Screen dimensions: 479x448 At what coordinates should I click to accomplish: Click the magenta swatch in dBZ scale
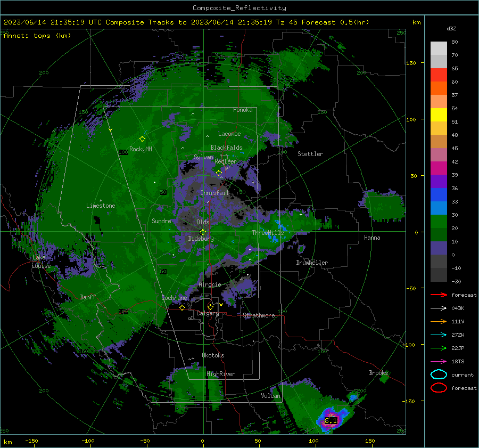pos(439,168)
